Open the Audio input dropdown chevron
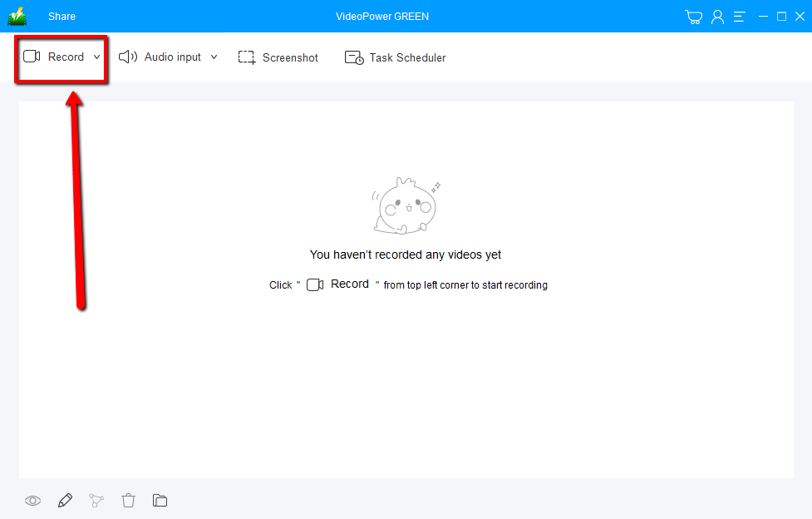Viewport: 812px width, 519px height. coord(214,57)
